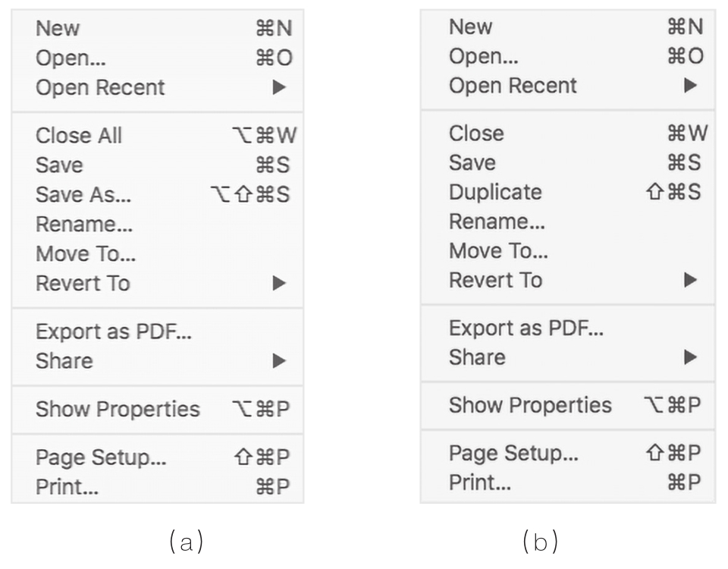Click Export as PDF... in menu (b)
Viewport: 728px width, 569px height.
pos(526,329)
